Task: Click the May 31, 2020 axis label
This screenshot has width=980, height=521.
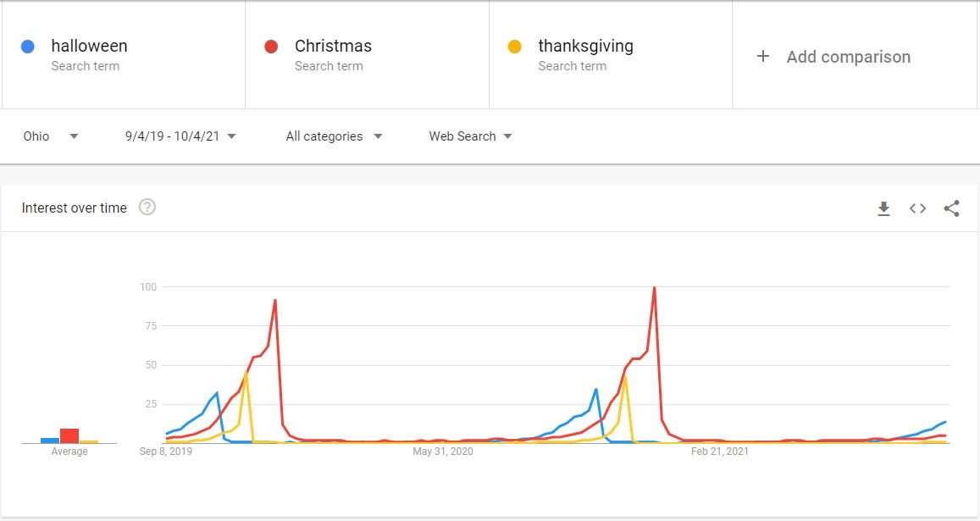Action: pos(443,452)
